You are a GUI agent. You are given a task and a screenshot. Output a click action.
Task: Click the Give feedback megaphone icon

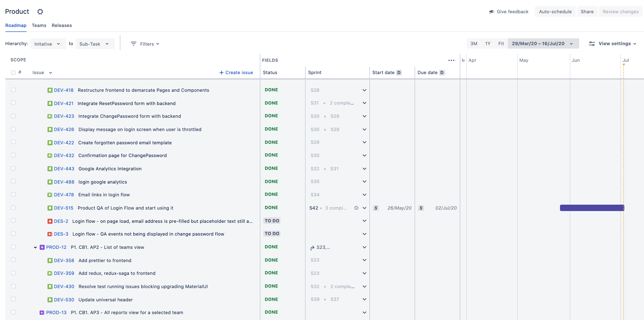click(x=491, y=12)
